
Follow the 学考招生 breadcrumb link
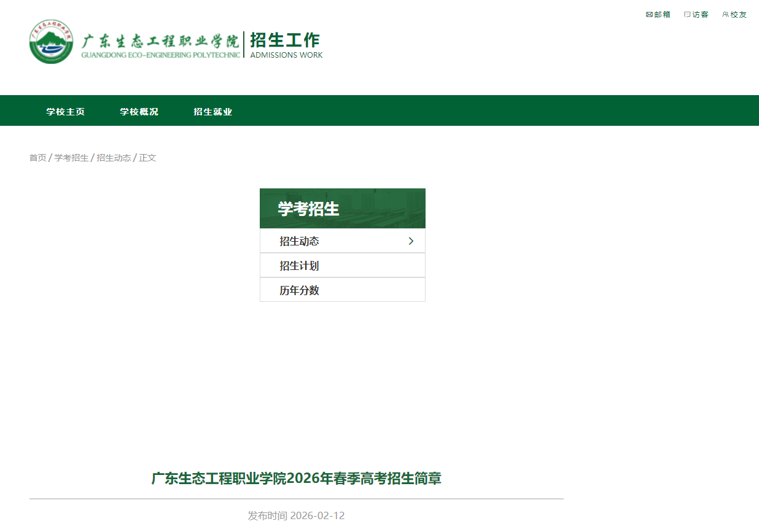[70, 158]
